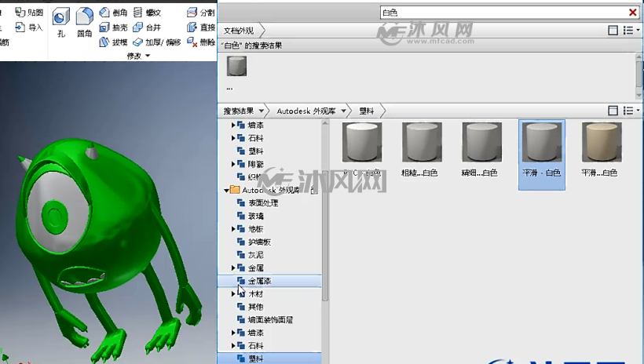Select the 地板 category
The width and height of the screenshot is (644, 364).
tap(255, 229)
